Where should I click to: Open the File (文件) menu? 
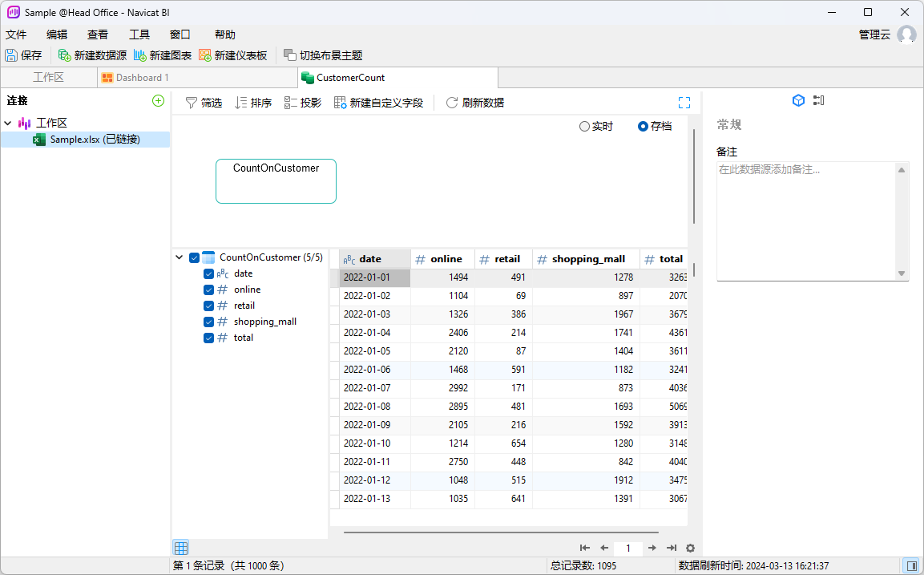click(x=16, y=34)
